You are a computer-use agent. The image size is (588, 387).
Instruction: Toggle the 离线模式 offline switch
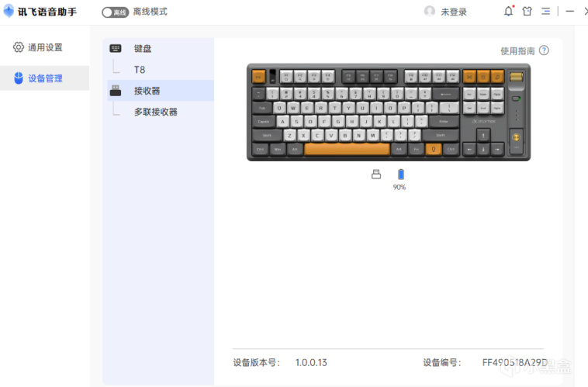coord(115,12)
